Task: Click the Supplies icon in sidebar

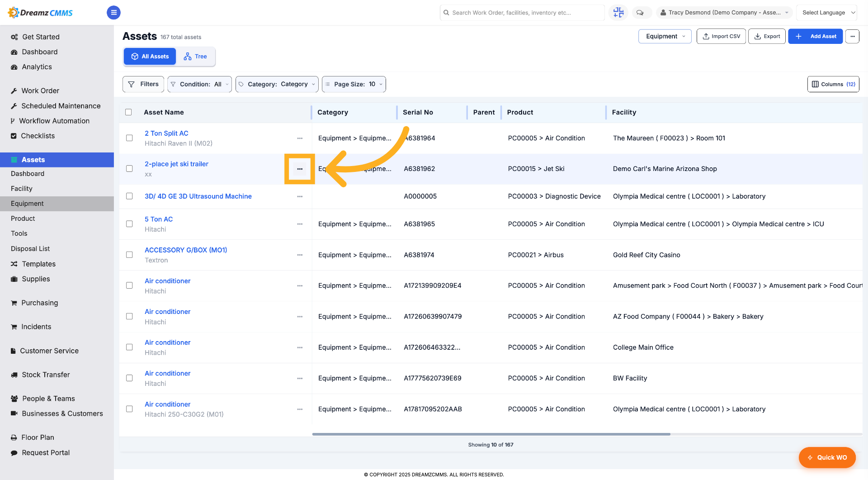Action: 14,279
